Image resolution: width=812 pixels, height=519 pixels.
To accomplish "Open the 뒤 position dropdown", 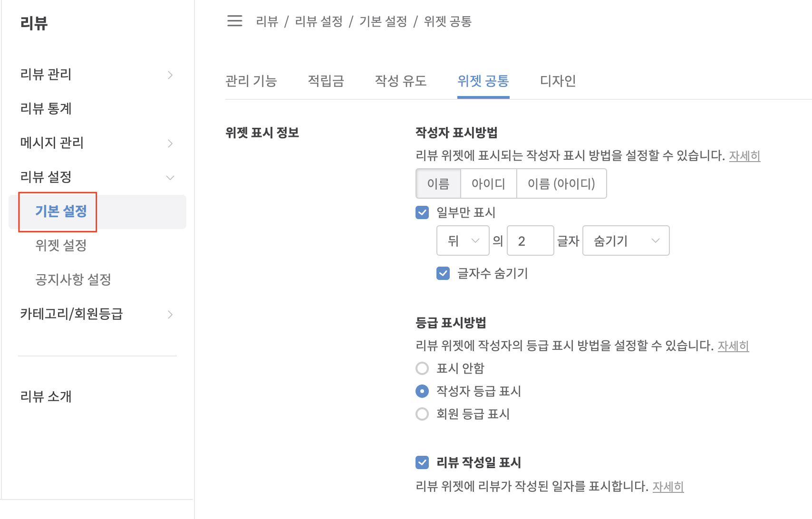I will click(463, 241).
